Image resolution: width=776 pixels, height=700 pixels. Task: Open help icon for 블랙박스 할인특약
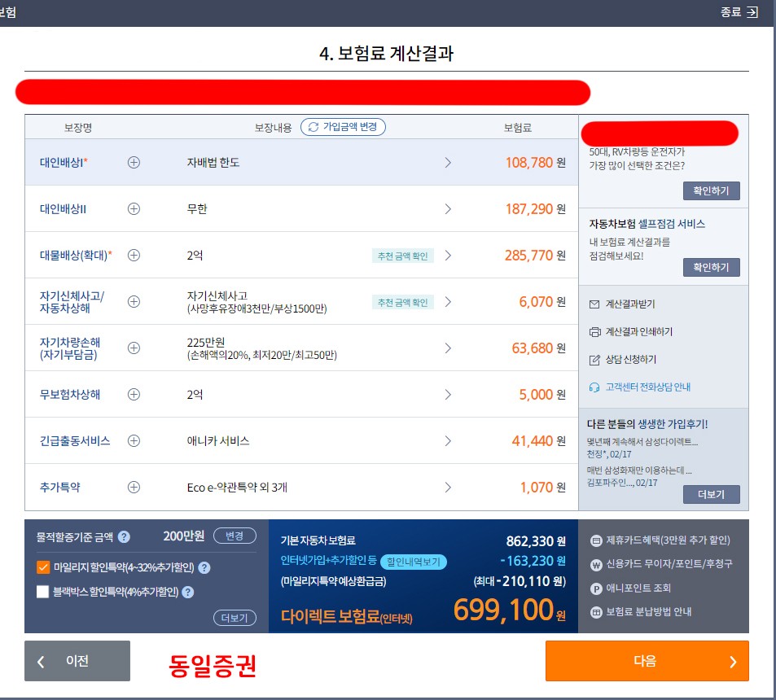(x=188, y=593)
